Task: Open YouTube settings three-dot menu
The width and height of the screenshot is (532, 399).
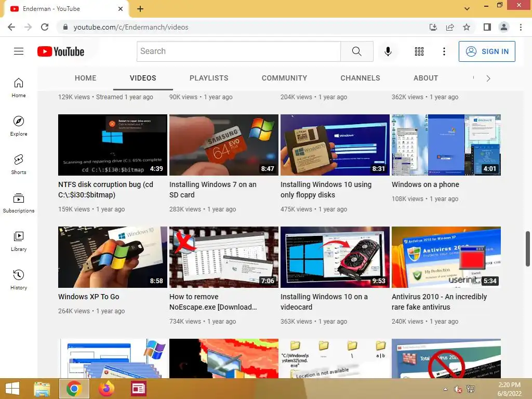Action: 444,51
